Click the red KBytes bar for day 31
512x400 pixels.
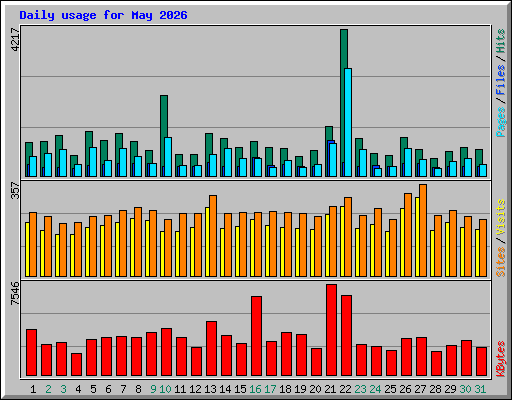[x=482, y=361]
